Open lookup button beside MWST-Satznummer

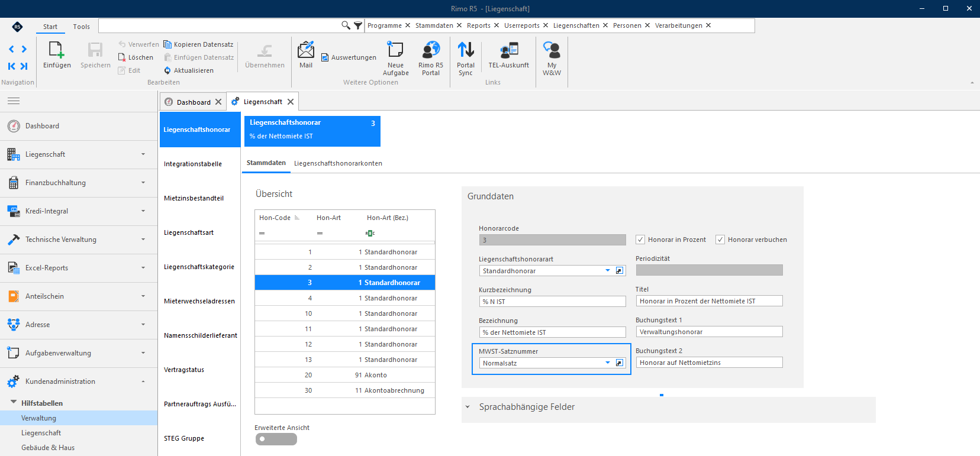click(620, 363)
